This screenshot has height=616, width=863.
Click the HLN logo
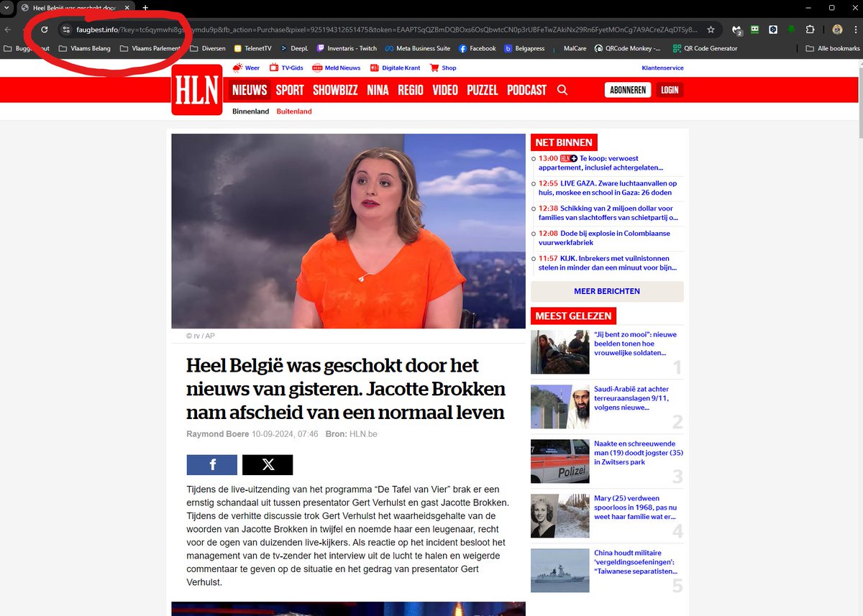[x=197, y=90]
